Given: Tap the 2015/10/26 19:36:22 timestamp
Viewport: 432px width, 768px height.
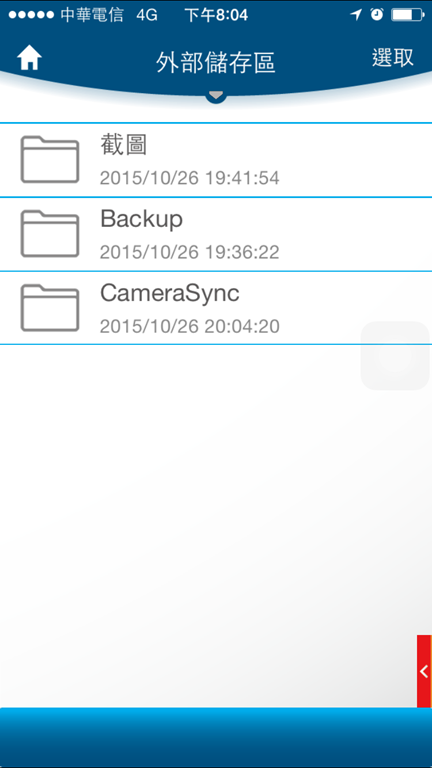Looking at the screenshot, I should point(190,252).
